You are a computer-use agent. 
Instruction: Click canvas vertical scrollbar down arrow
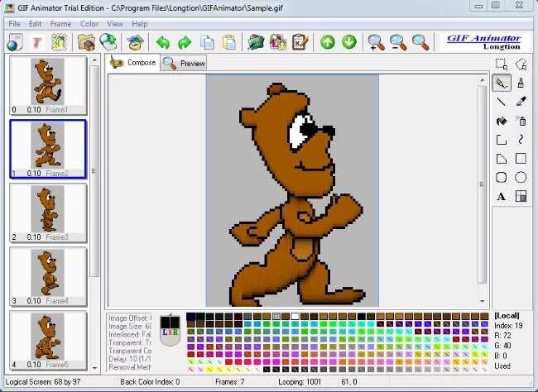point(482,301)
